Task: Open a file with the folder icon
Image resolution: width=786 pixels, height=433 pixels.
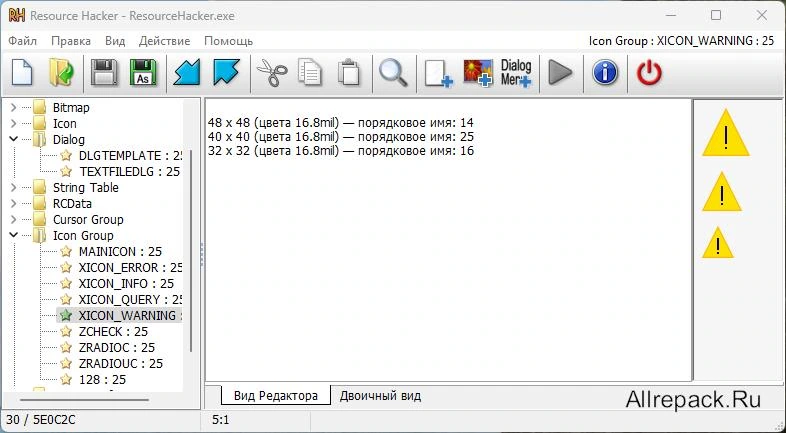Action: [x=61, y=73]
